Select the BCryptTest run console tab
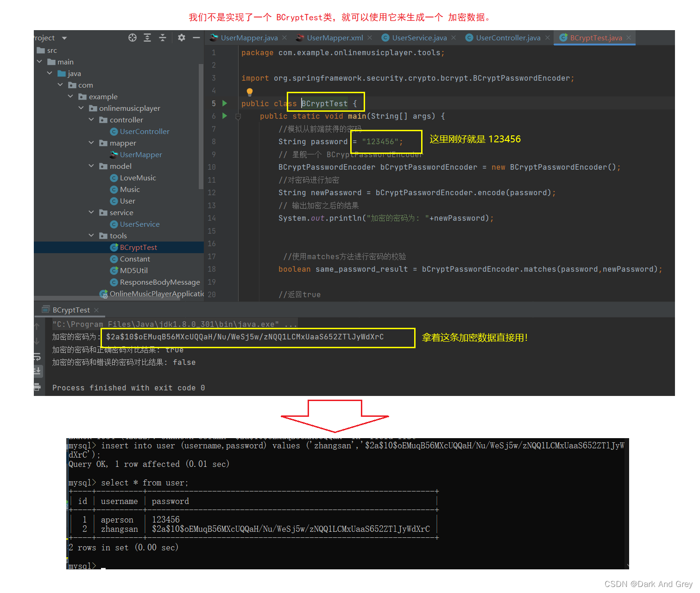The image size is (700, 593). [x=71, y=310]
